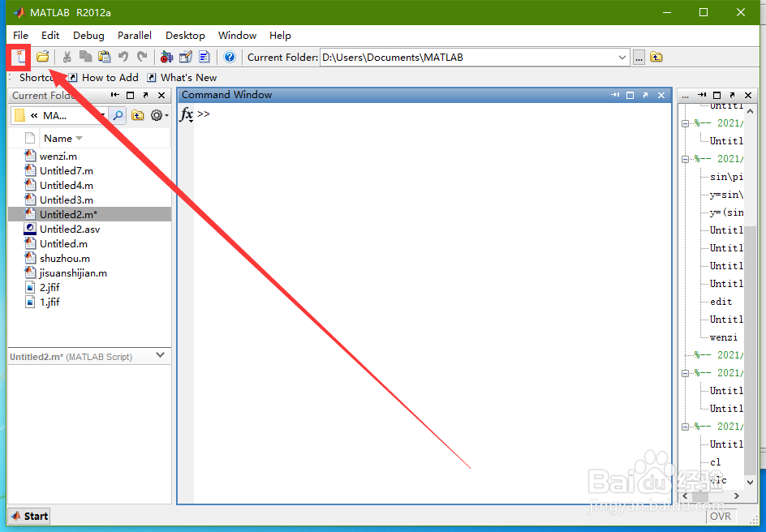Minimize the Command History panel

click(x=702, y=95)
